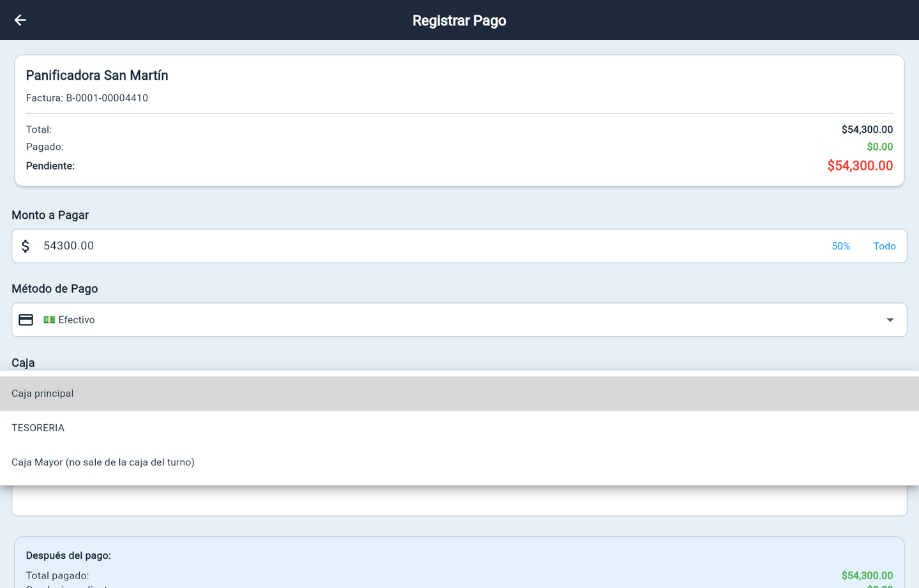Click the Monto a Pagar label
919x588 pixels.
pyautogui.click(x=50, y=215)
